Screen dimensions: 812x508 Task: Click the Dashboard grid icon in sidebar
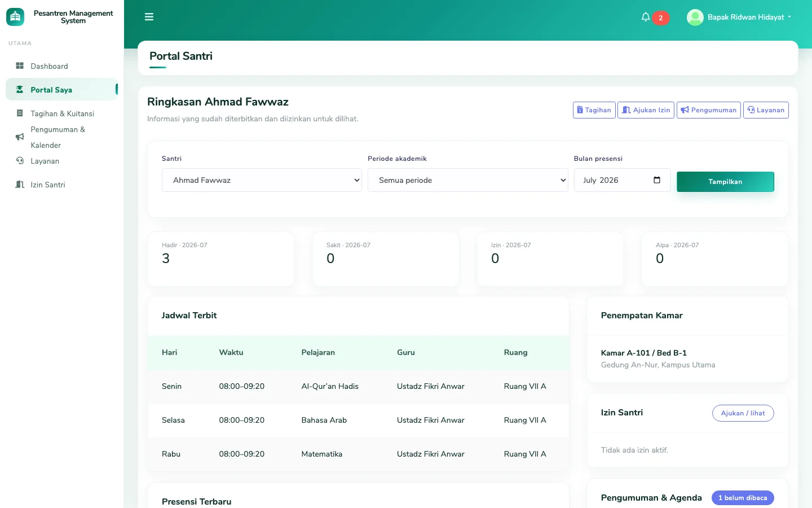coord(20,66)
